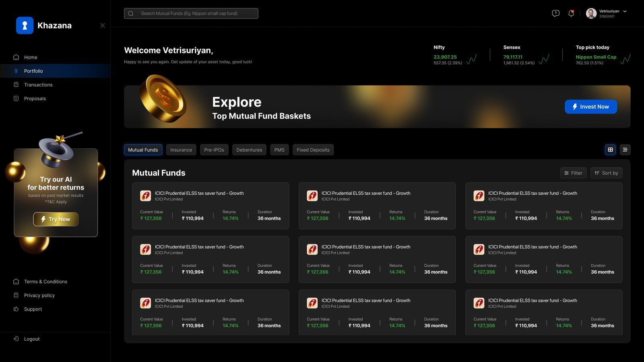This screenshot has height=362, width=644.
Task: Switch to list view
Action: [625, 150]
